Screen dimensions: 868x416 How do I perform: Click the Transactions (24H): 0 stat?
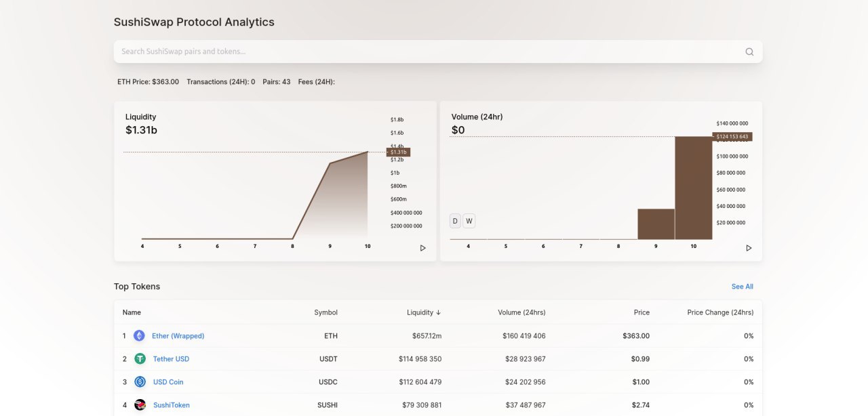tap(221, 81)
